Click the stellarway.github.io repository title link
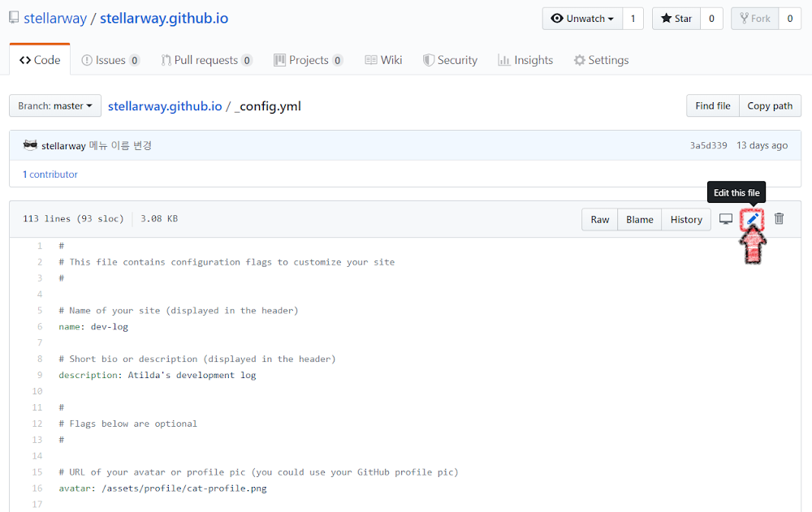This screenshot has height=512, width=812. tap(164, 18)
